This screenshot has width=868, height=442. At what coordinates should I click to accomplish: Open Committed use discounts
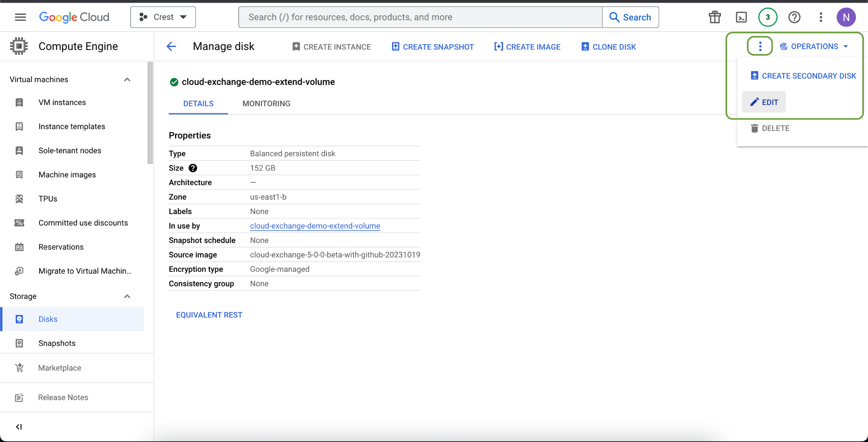pos(83,223)
